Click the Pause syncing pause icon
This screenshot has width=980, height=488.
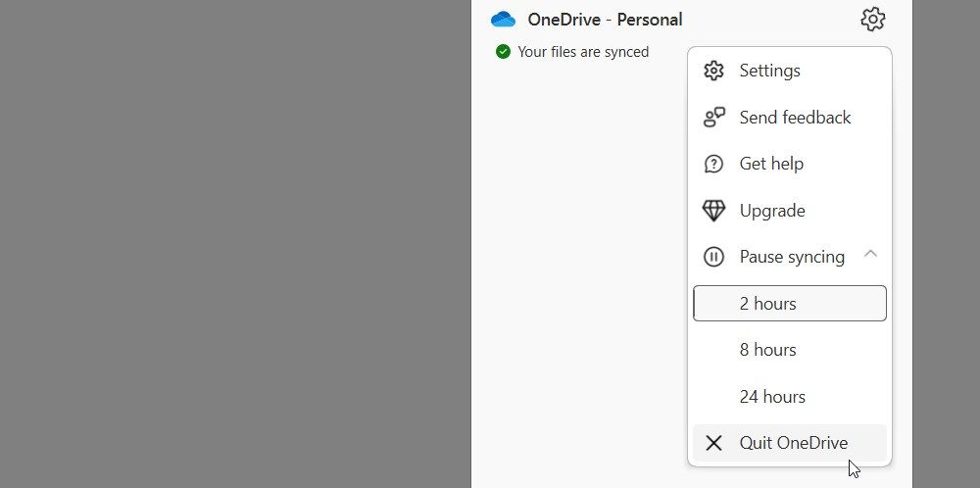(x=713, y=257)
